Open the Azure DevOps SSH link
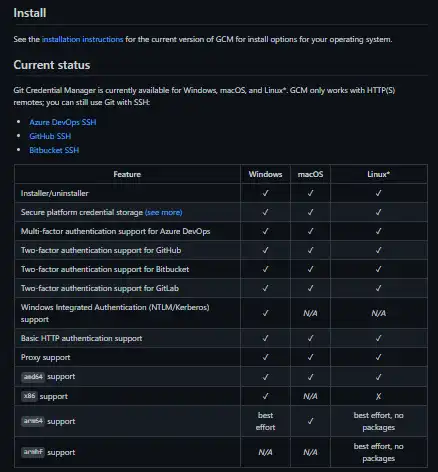Viewport: 438px width, 472px height. point(63,122)
